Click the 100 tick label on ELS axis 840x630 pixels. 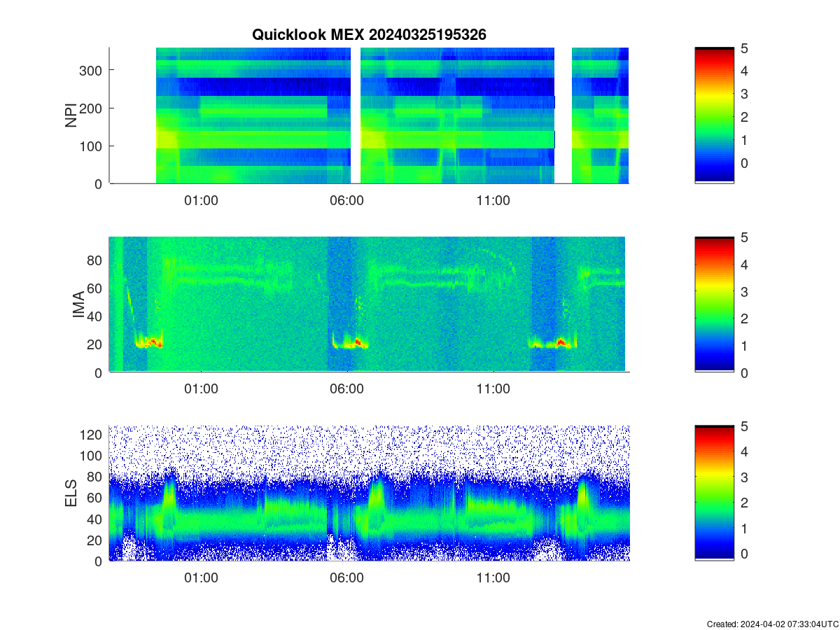(x=92, y=456)
